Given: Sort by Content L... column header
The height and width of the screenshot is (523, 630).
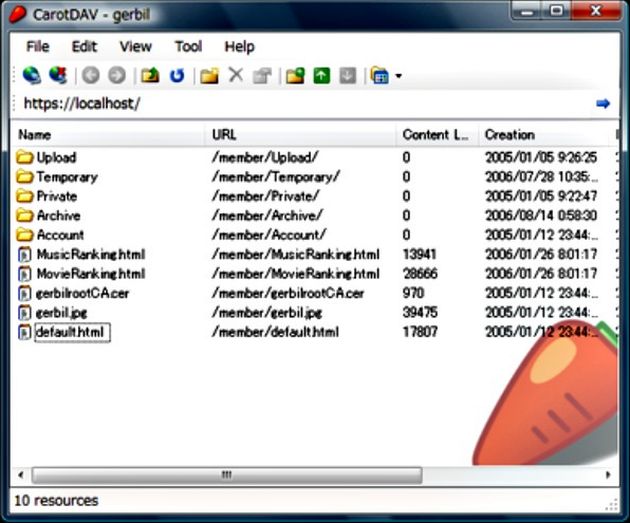Looking at the screenshot, I should tap(438, 135).
